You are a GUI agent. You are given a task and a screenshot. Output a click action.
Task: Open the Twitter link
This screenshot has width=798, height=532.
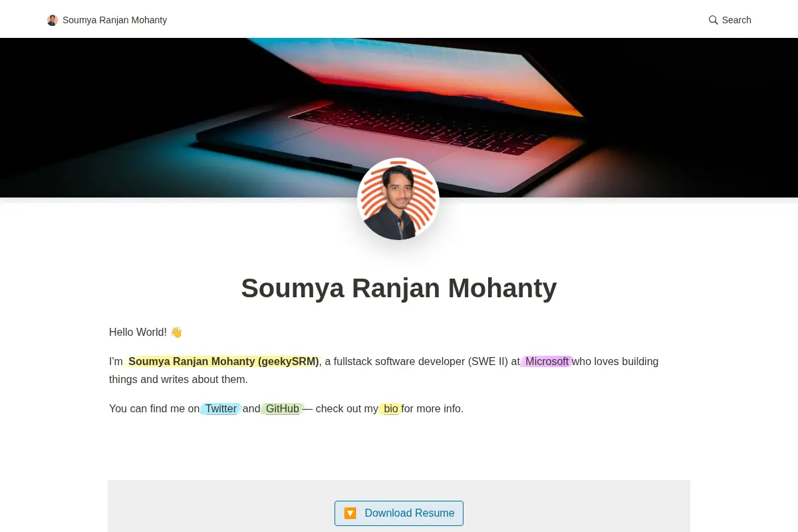pos(221,409)
